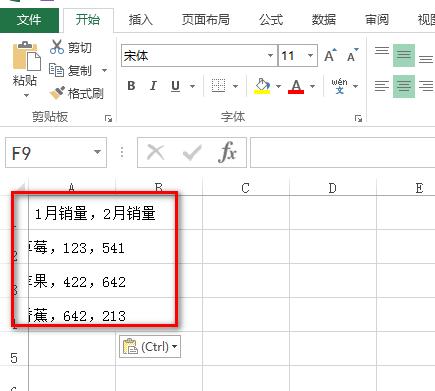Click cell with 果，422，642
435x391 pixels.
[x=72, y=281]
